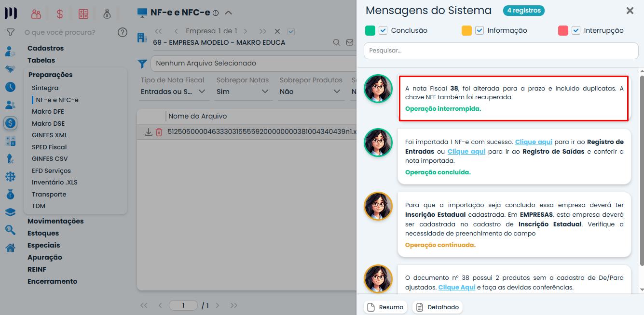Delete the listed XML file with trash icon
The width and height of the screenshot is (644, 315).
point(159,132)
